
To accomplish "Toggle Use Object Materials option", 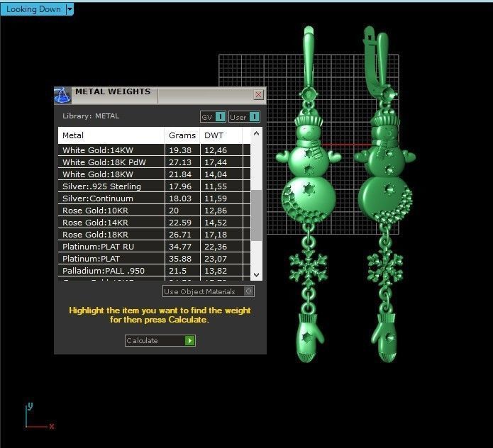I will [209, 291].
